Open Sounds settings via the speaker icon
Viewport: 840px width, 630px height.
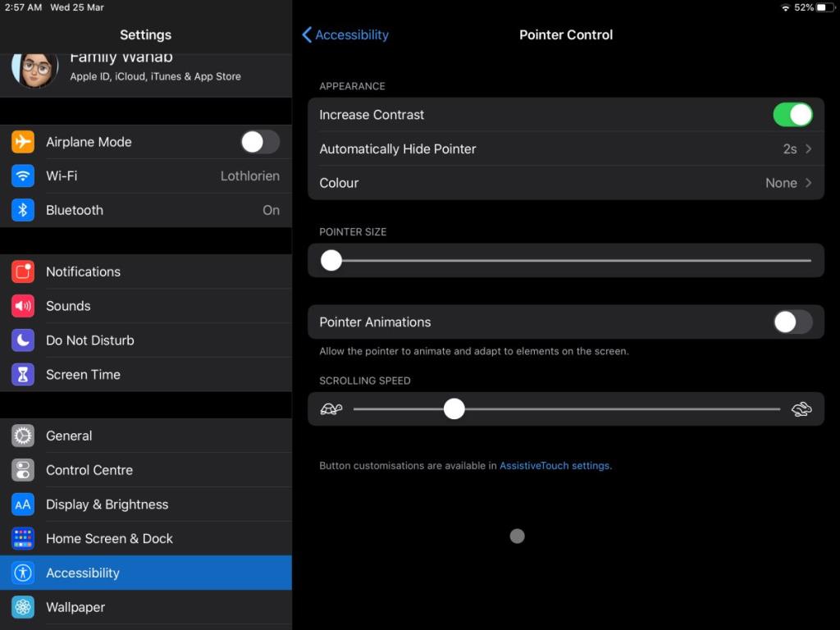pos(22,306)
